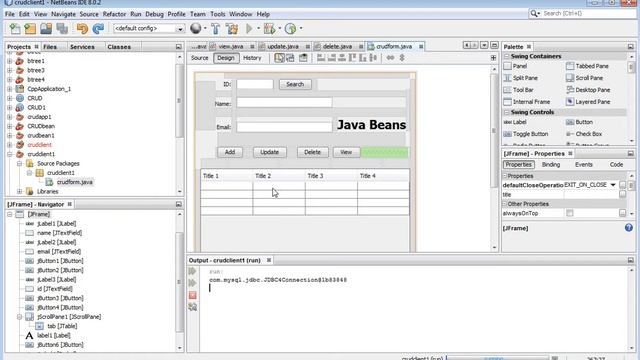Click the blue help icon in Properties
640x360 pixels.
[629, 228]
